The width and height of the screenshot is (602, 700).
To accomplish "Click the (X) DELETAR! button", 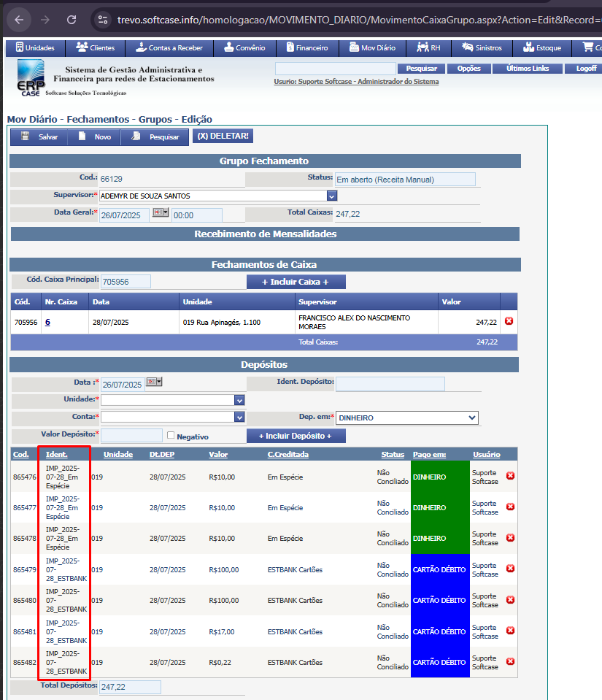I will click(x=223, y=136).
